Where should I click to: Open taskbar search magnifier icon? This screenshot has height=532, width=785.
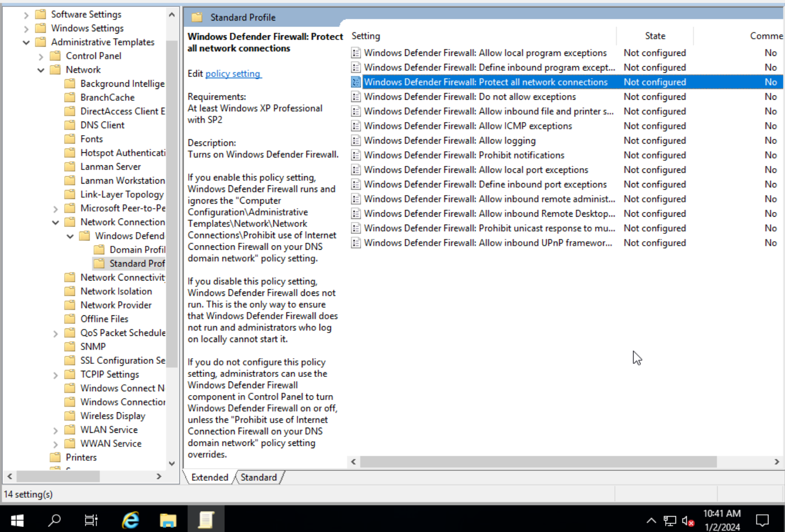(x=54, y=519)
